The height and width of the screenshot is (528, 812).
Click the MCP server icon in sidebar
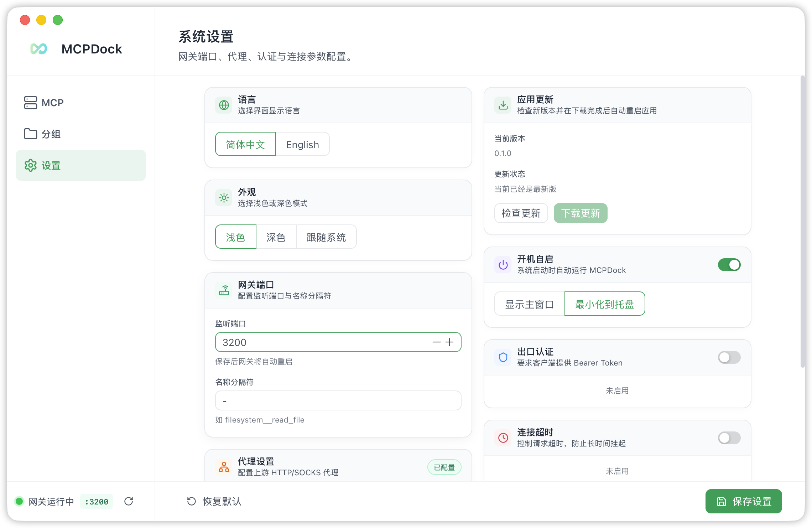pos(30,103)
